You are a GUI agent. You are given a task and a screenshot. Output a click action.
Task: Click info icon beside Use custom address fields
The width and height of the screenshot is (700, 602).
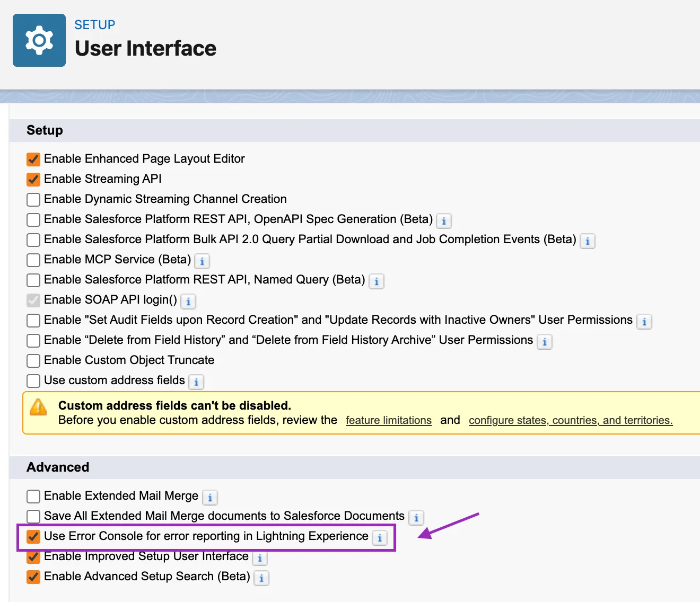pos(196,382)
